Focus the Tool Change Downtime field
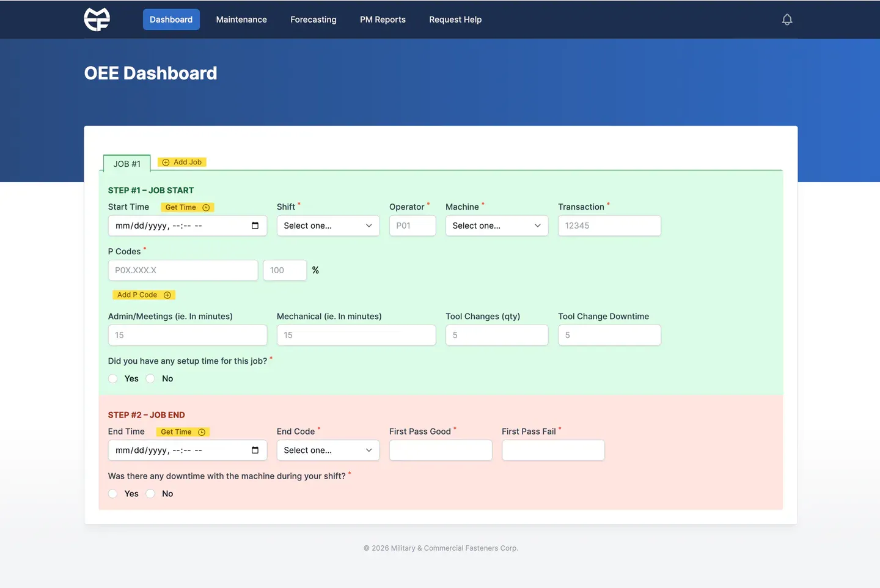This screenshot has height=588, width=880. [609, 335]
